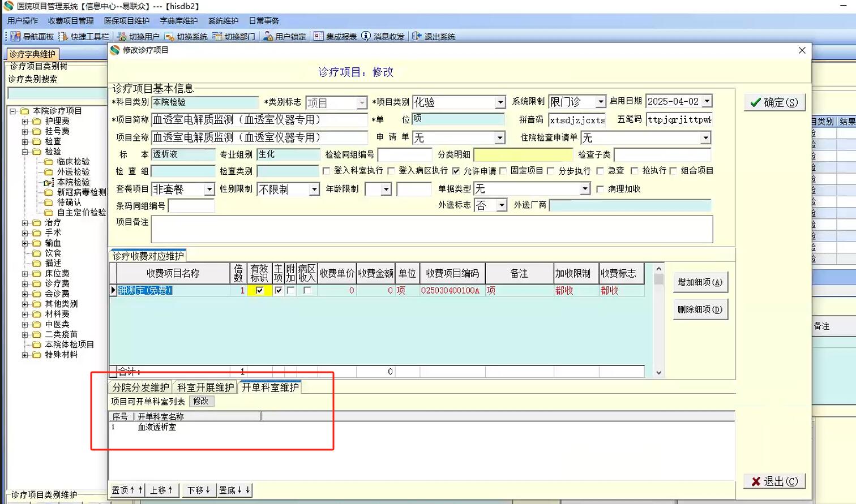Click the 上移 button
The width and height of the screenshot is (856, 504).
coord(161,490)
